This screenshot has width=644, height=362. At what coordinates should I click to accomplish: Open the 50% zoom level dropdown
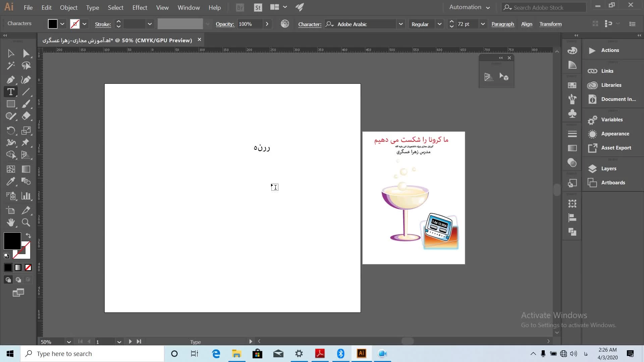click(x=69, y=342)
